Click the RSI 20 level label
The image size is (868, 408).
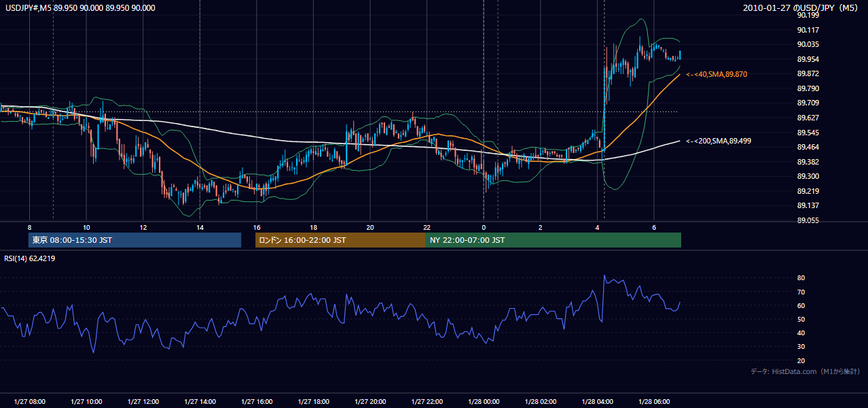coord(801,360)
